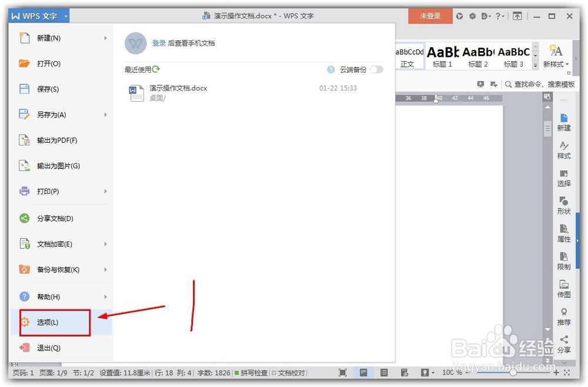Click 字数: 1826 in status bar
This screenshot has width=588, height=387.
point(214,373)
